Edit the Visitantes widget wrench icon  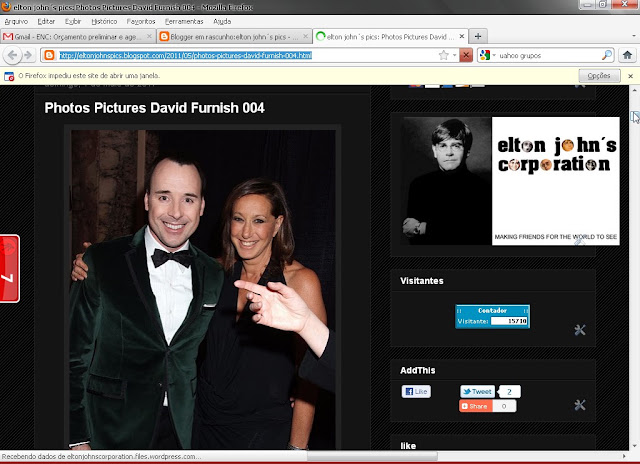click(580, 330)
